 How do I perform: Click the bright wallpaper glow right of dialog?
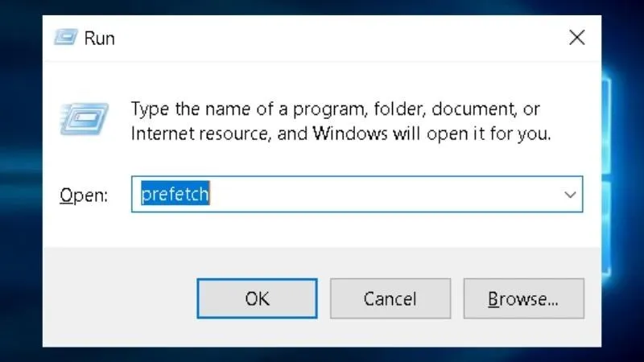click(622, 161)
